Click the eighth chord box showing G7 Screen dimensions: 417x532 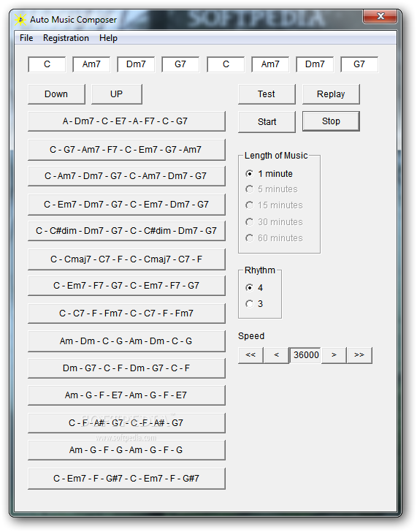click(x=359, y=64)
